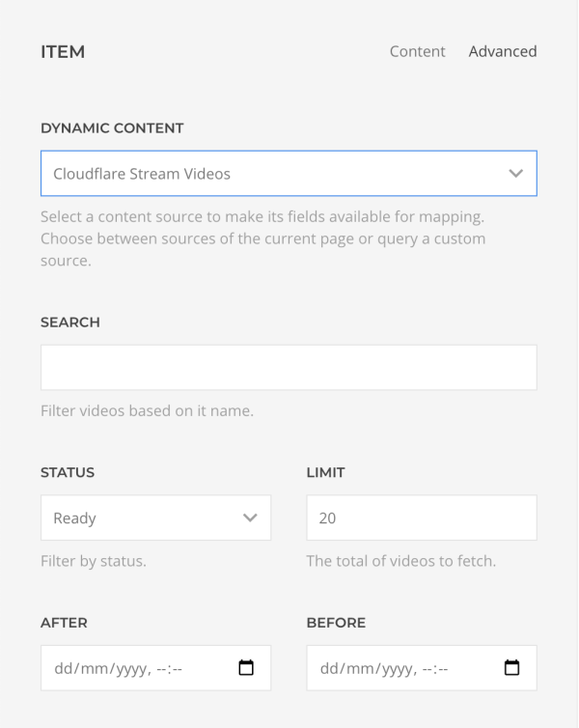Click the BEFORE label
Screen dimensions: 579x728
(337, 623)
